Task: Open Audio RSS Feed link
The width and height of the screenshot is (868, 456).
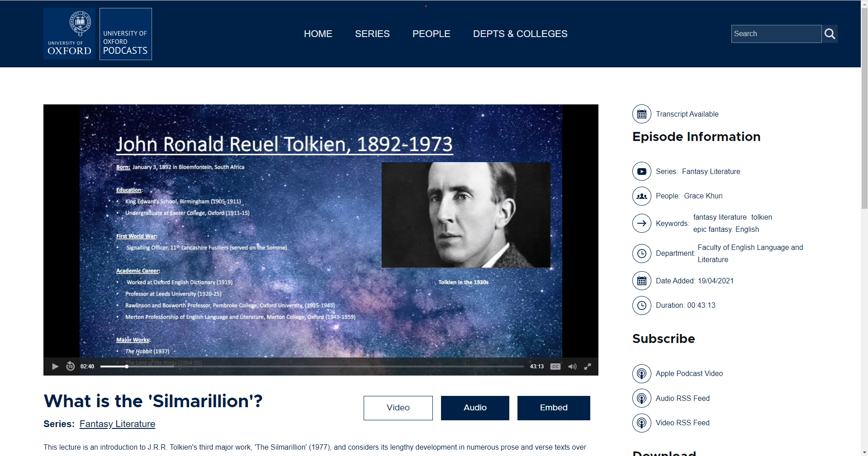Action: pyautogui.click(x=683, y=398)
